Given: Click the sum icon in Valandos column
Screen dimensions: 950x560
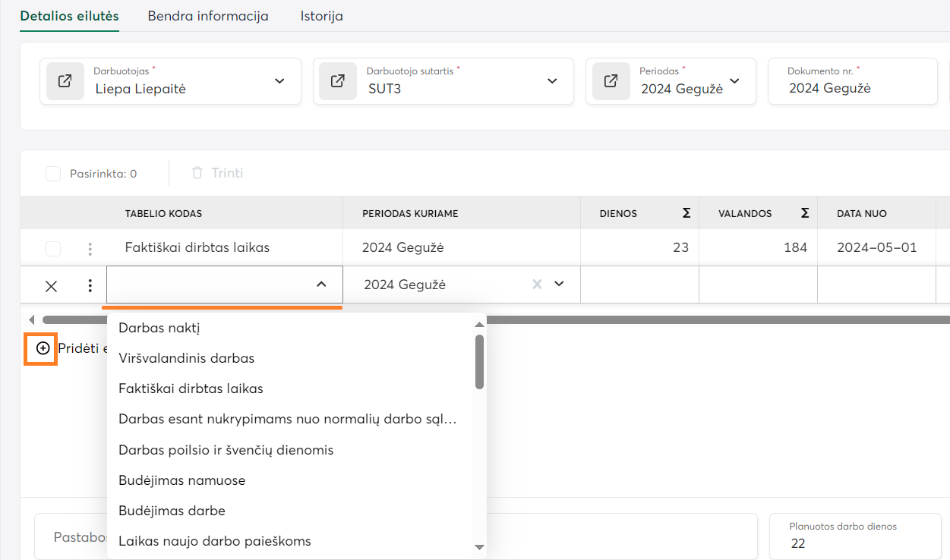Looking at the screenshot, I should tap(805, 213).
